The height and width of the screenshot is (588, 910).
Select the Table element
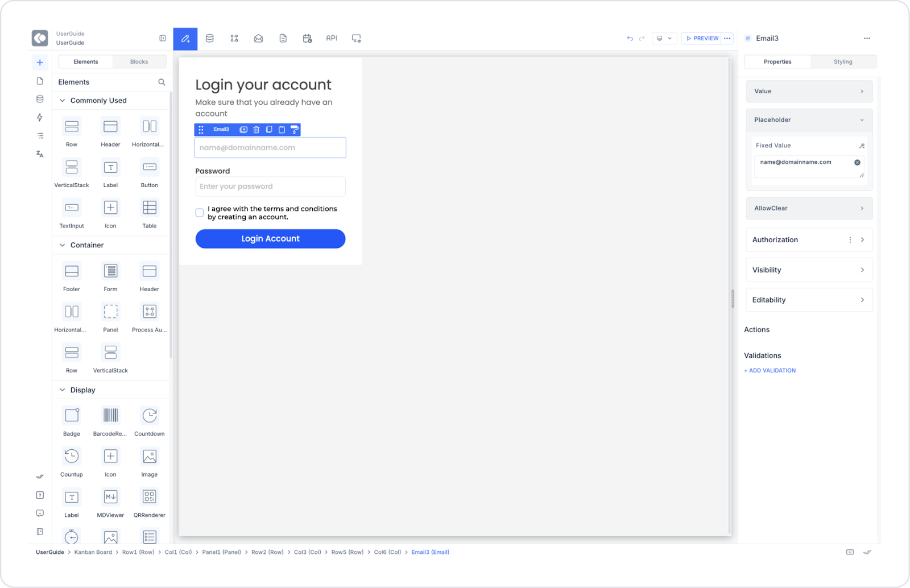tap(150, 214)
